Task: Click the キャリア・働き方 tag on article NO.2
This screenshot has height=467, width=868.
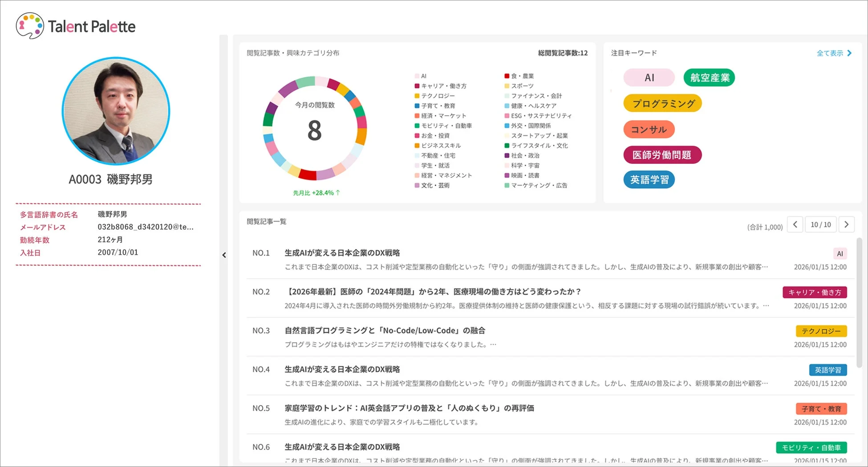Action: (x=815, y=292)
